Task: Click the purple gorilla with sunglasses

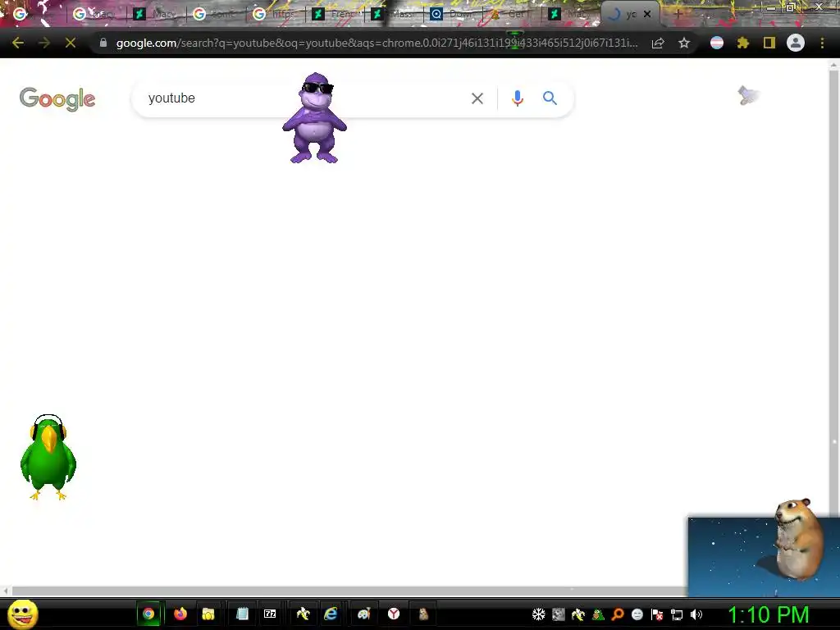Action: (315, 118)
